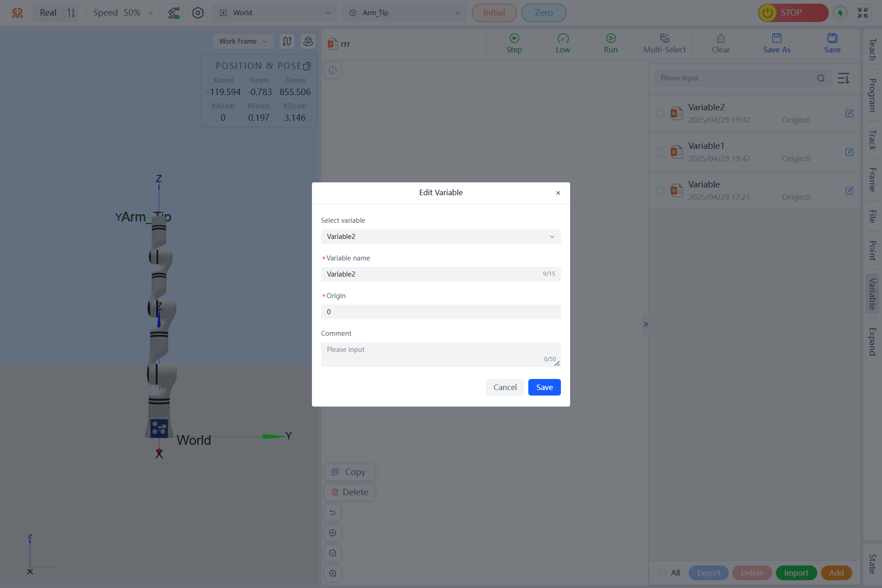Image resolution: width=882 pixels, height=588 pixels.
Task: Open the Arm_Tip tool dropdown
Action: point(404,13)
